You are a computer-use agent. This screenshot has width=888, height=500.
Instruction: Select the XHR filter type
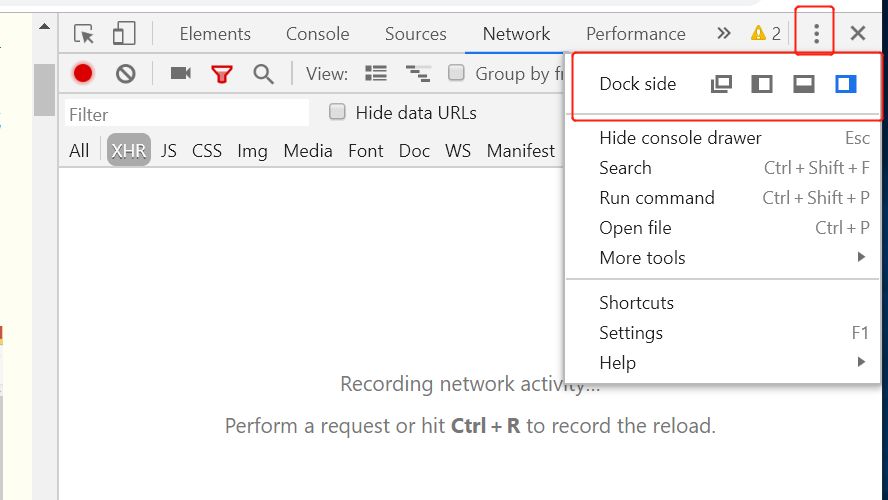129,151
